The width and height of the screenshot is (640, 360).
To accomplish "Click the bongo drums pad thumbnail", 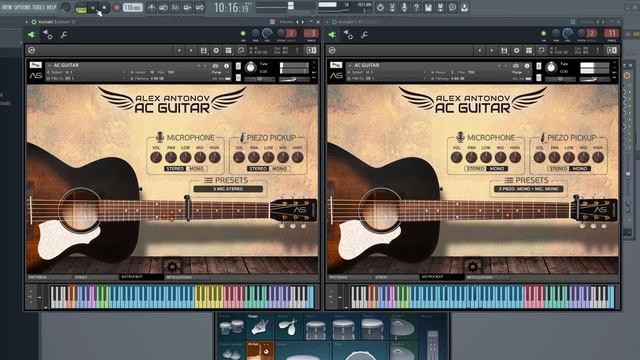I will point(231,327).
